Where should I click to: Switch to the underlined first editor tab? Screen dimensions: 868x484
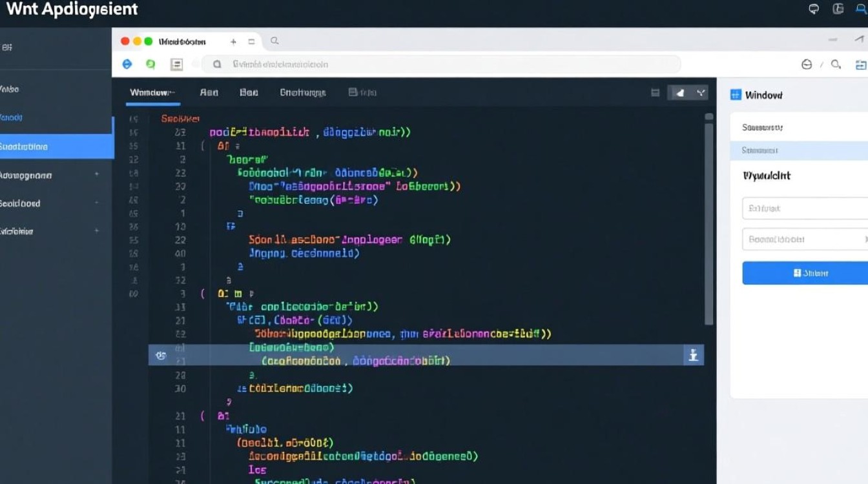(152, 92)
